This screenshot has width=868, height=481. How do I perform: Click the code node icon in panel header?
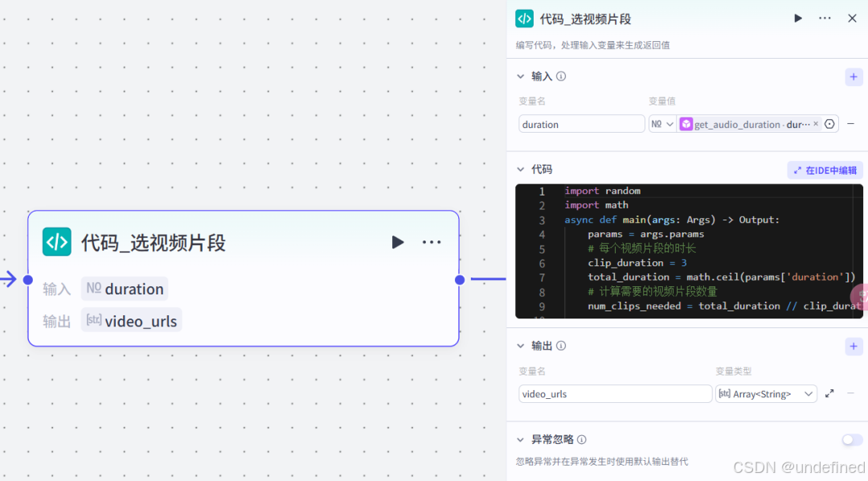click(x=525, y=18)
